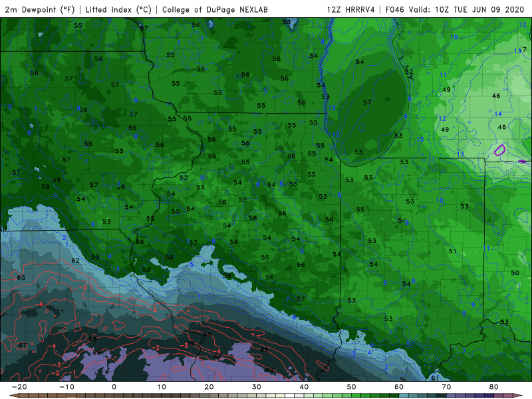This screenshot has width=532, height=399.
Task: Click the '-20' colorbar scale label
Action: coord(19,387)
